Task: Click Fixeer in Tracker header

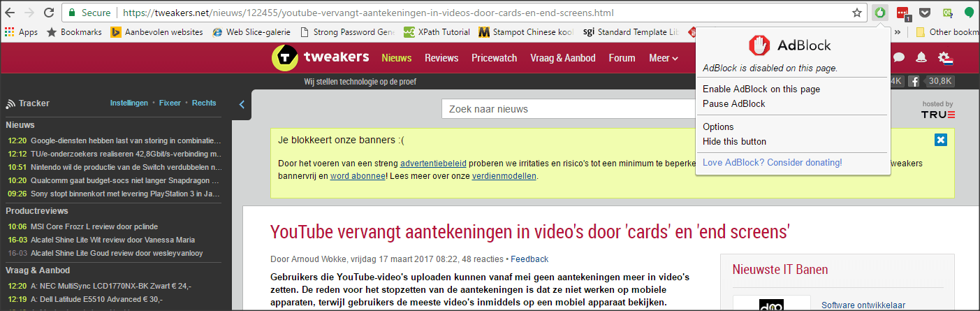Action: click(x=170, y=103)
